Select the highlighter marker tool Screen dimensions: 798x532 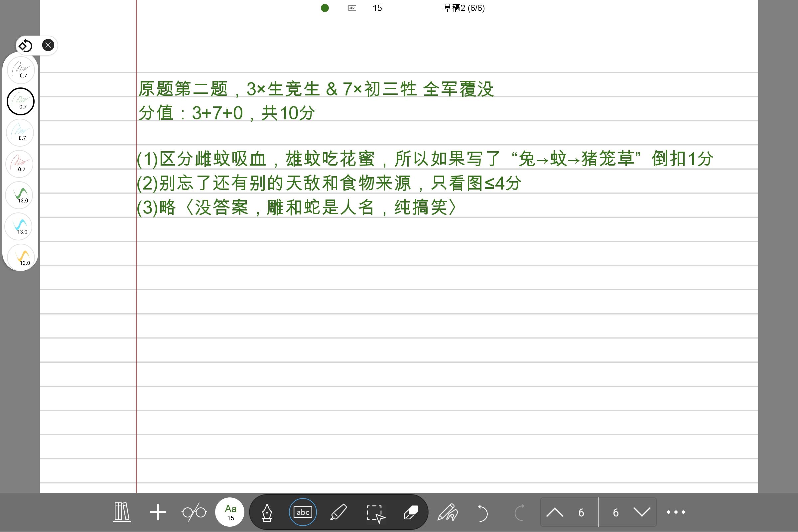point(338,512)
